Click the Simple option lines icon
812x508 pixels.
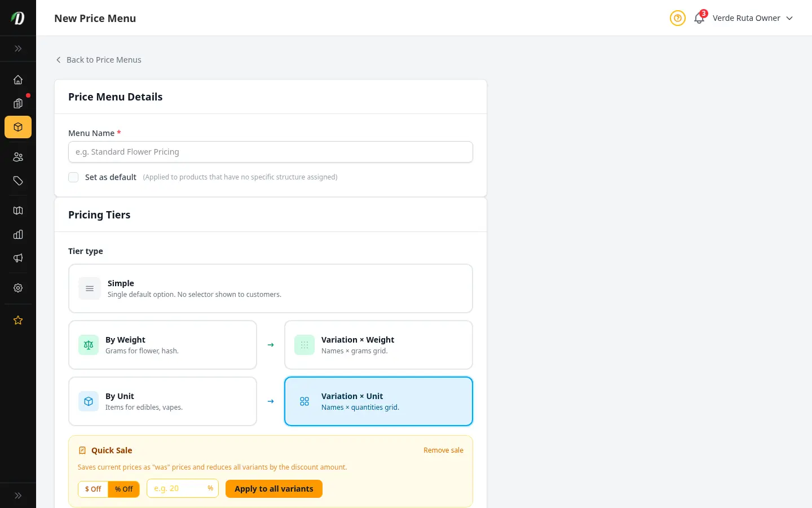click(x=90, y=288)
